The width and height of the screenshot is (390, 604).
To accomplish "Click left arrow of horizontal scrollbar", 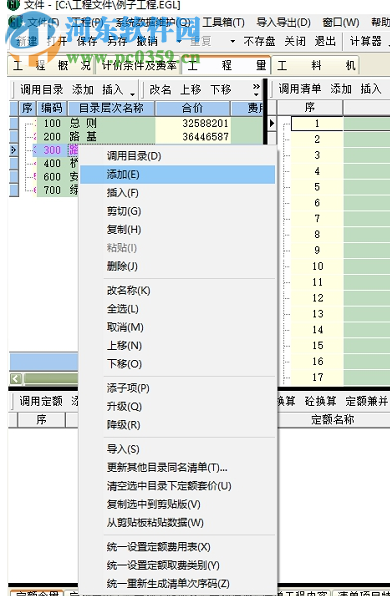I will coord(16,379).
